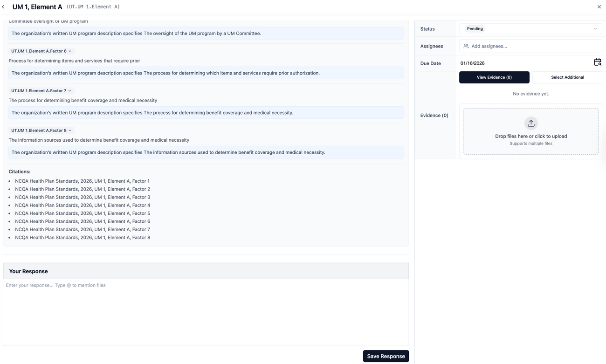Viewport: 606px width, 364px height.
Task: Click the people icon in the Assignees field
Action: [465, 46]
